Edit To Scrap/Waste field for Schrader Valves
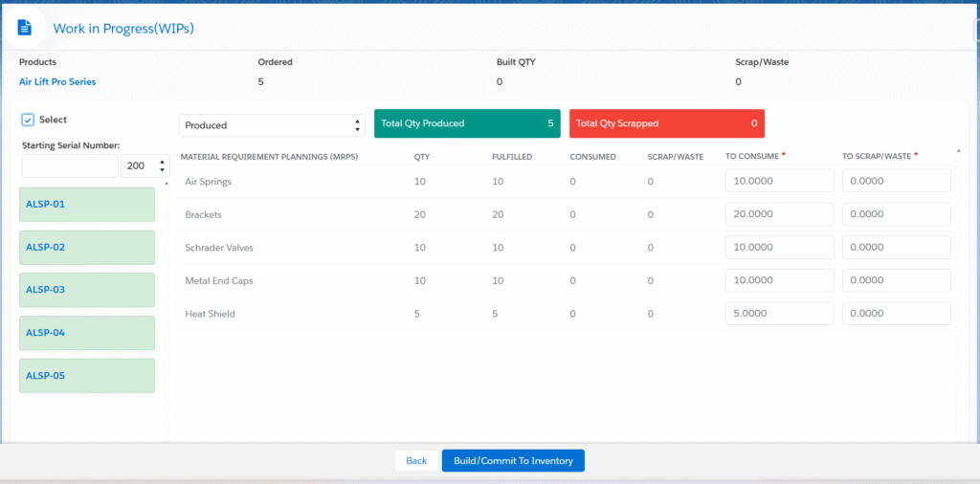This screenshot has width=980, height=484. [x=896, y=248]
